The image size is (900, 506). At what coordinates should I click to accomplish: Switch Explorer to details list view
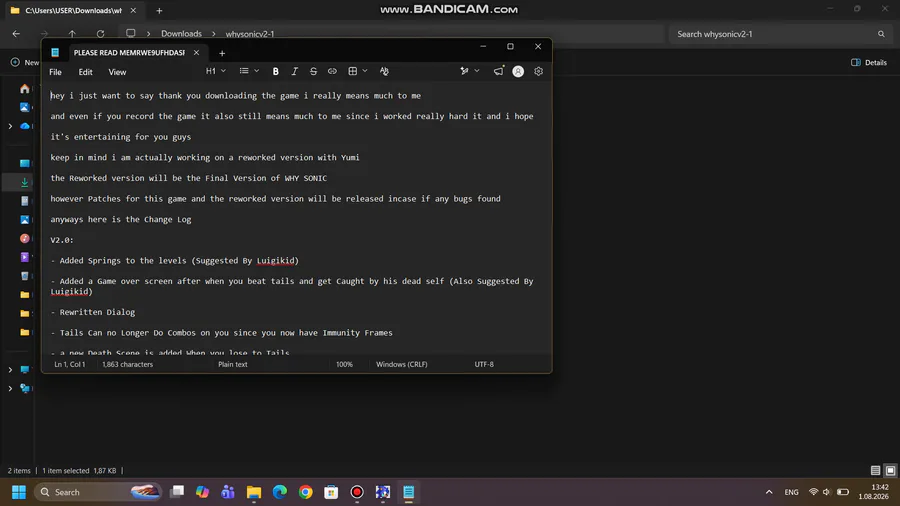point(875,470)
